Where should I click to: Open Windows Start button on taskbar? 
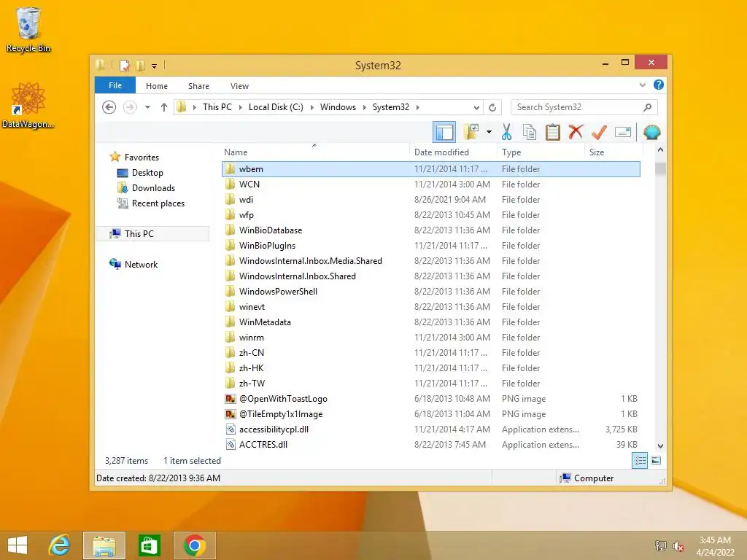[18, 545]
